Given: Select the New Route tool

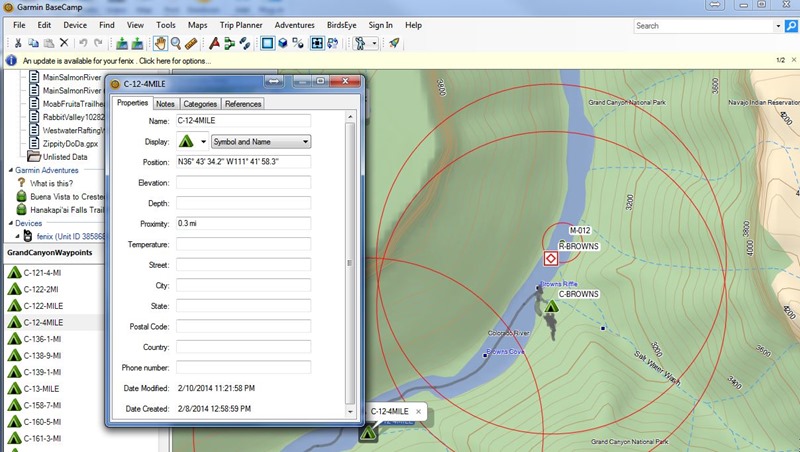Looking at the screenshot, I should tap(230, 43).
